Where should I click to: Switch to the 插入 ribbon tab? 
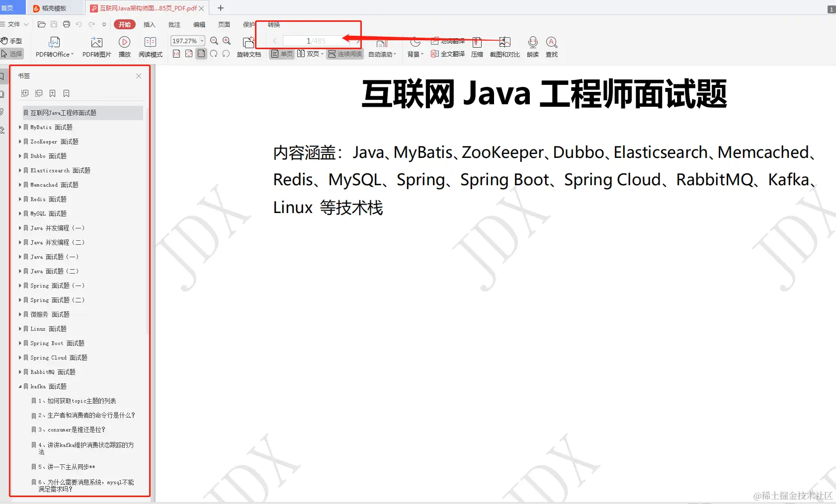coord(150,24)
